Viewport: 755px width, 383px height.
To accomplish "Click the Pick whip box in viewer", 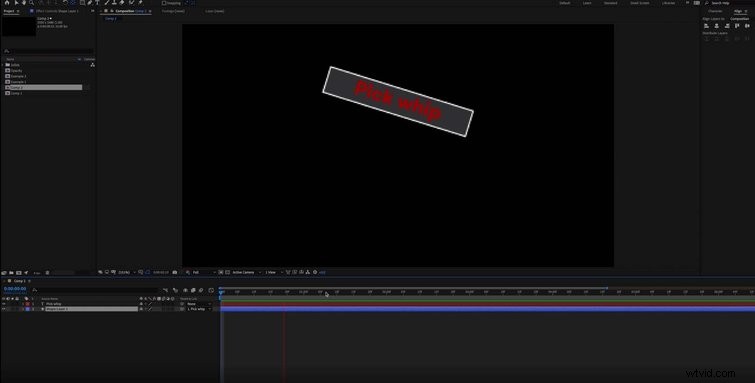I will pyautogui.click(x=398, y=102).
